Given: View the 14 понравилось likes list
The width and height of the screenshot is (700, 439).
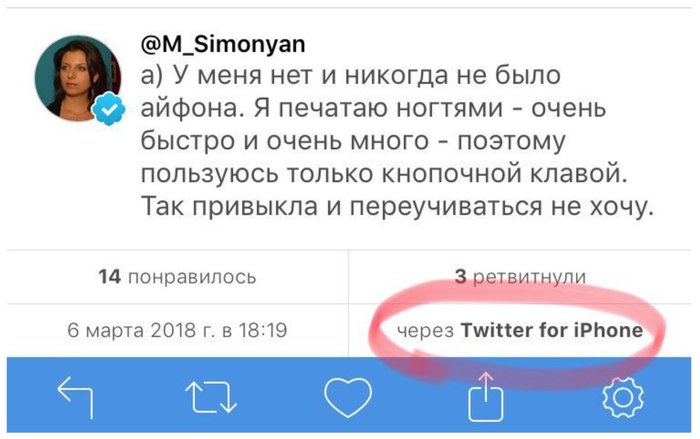Looking at the screenshot, I should [x=177, y=277].
